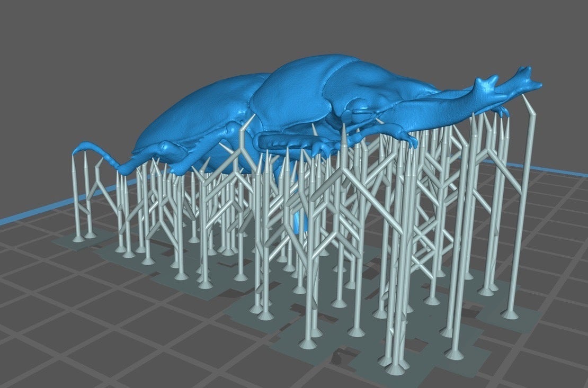Viewport: 588px width, 388px height.
Task: Select the blue model piece beneath the supports
Action: [300, 221]
